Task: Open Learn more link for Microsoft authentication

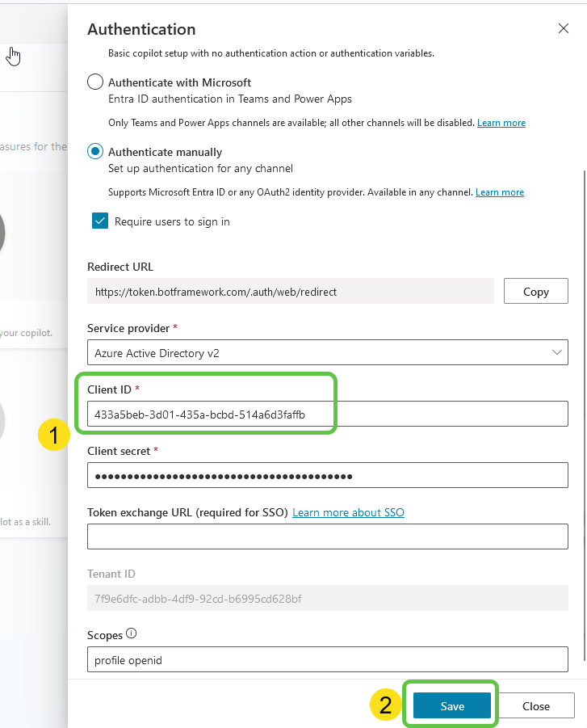Action: click(x=501, y=123)
